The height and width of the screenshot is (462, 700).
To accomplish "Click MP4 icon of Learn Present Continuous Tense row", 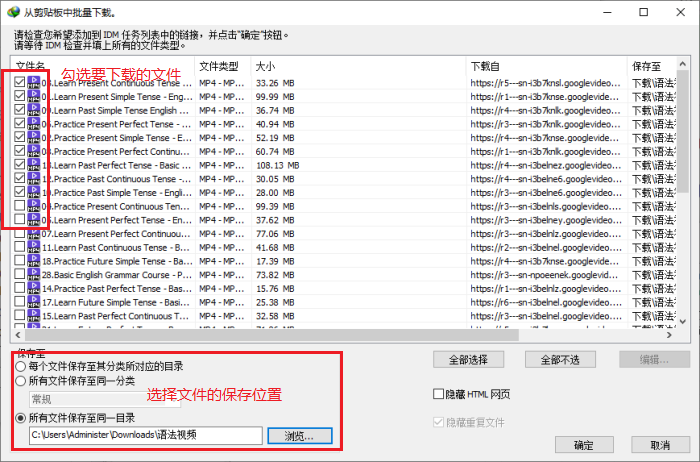I will click(33, 83).
